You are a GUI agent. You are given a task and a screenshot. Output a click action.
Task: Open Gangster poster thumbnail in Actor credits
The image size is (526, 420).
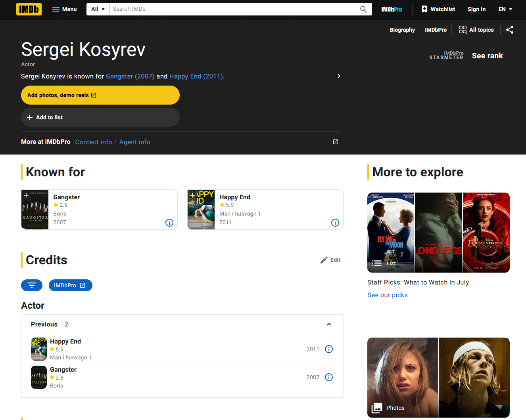39,377
